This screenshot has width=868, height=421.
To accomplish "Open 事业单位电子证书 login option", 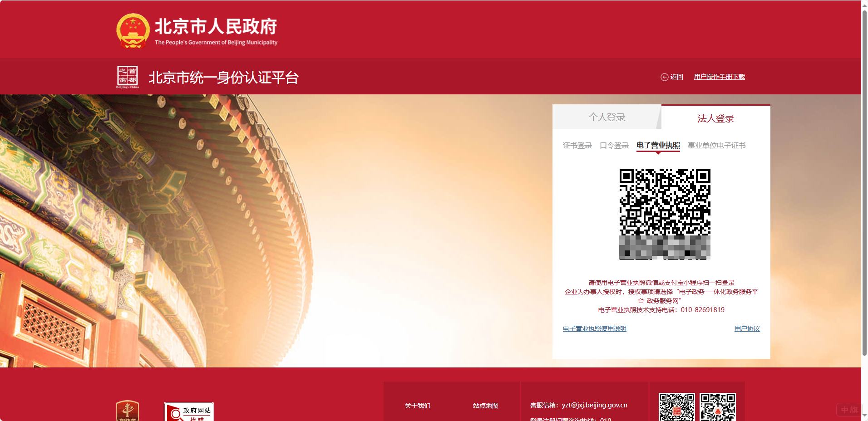I will [716, 146].
